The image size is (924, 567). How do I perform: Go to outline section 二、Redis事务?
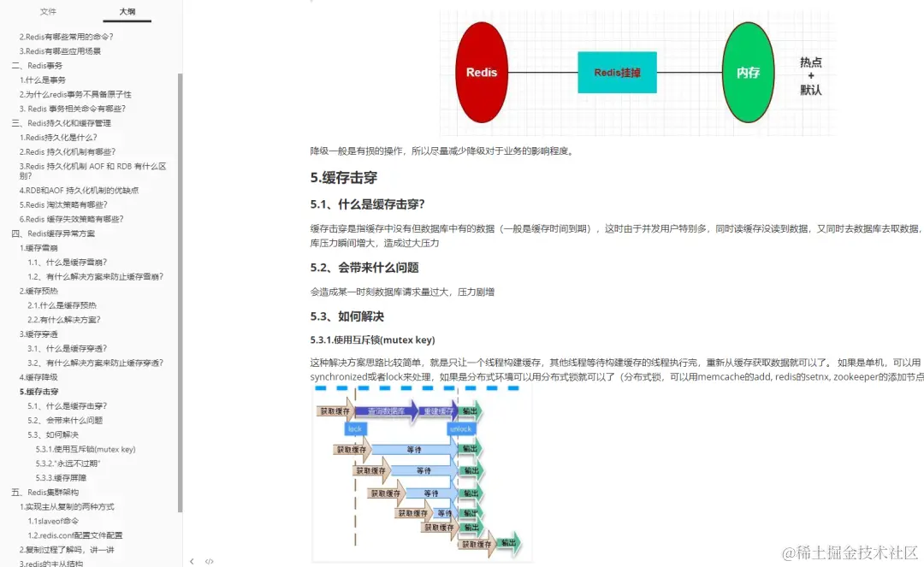click(x=37, y=65)
